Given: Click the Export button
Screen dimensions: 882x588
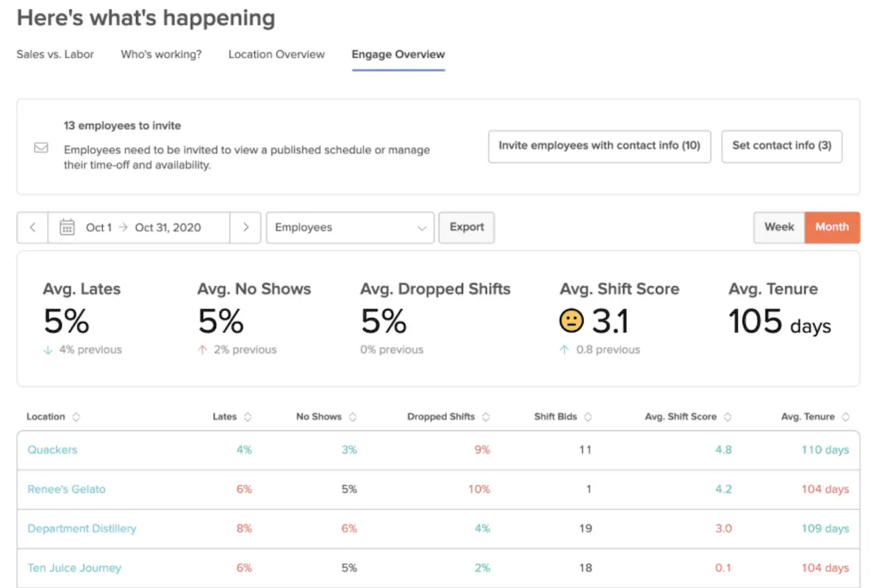Looking at the screenshot, I should tap(467, 227).
